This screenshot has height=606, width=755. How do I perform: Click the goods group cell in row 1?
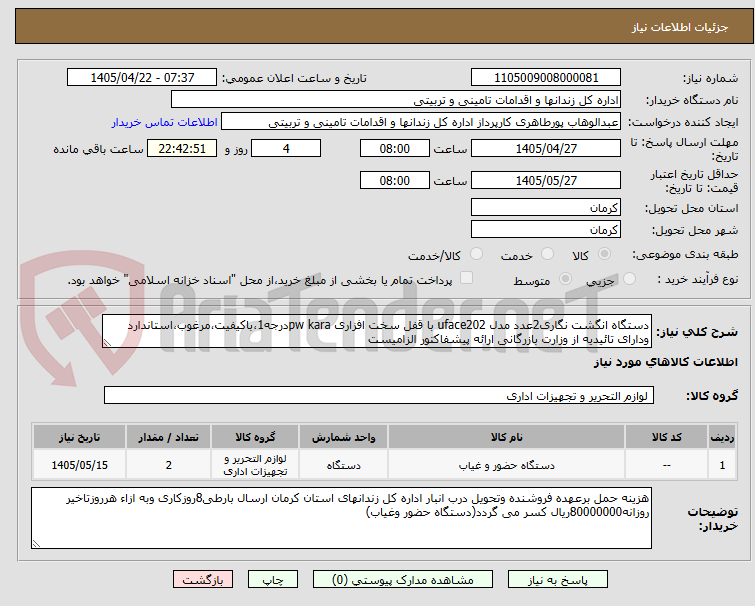point(255,465)
